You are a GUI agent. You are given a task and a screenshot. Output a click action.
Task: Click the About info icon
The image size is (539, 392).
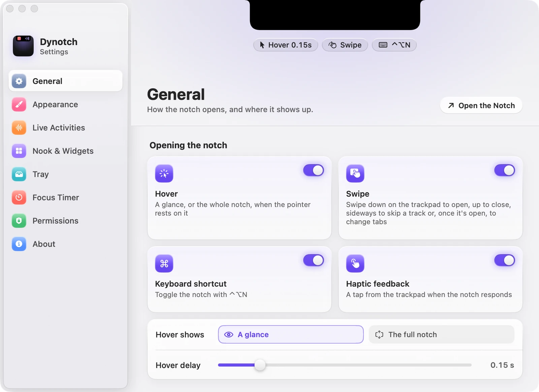(x=19, y=244)
